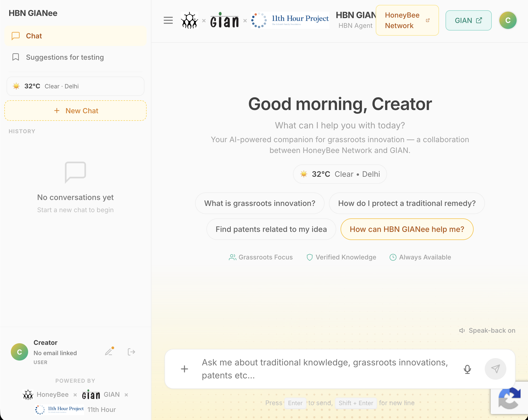The image size is (528, 420).
Task: Click the "No email linked" text
Action: (x=55, y=353)
